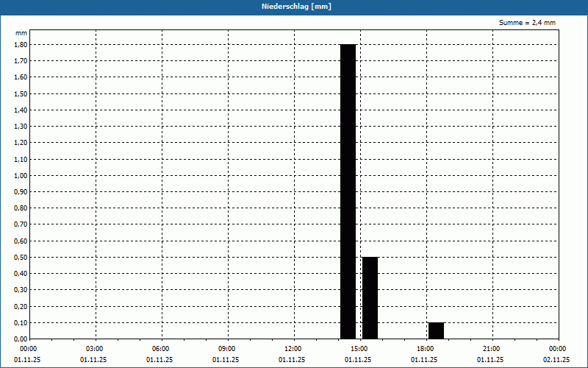Image resolution: width=588 pixels, height=368 pixels.
Task: Select the 01.11.25 date under 12:00
Action: click(292, 360)
